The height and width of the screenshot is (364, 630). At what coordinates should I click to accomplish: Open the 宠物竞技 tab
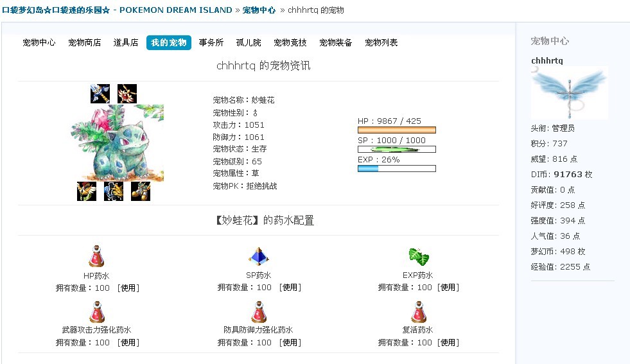click(290, 42)
